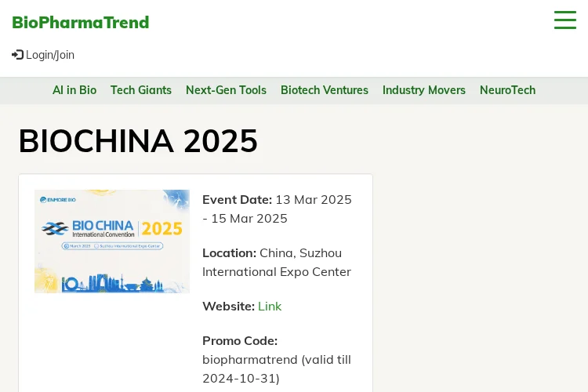Viewport: 588px width, 392px height.
Task: Open the hamburger menu
Action: [565, 20]
